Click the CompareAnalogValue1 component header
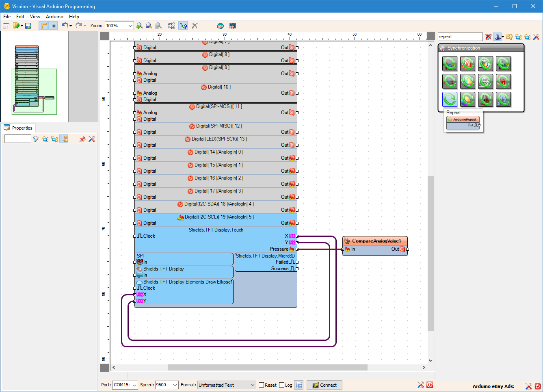 (x=375, y=241)
